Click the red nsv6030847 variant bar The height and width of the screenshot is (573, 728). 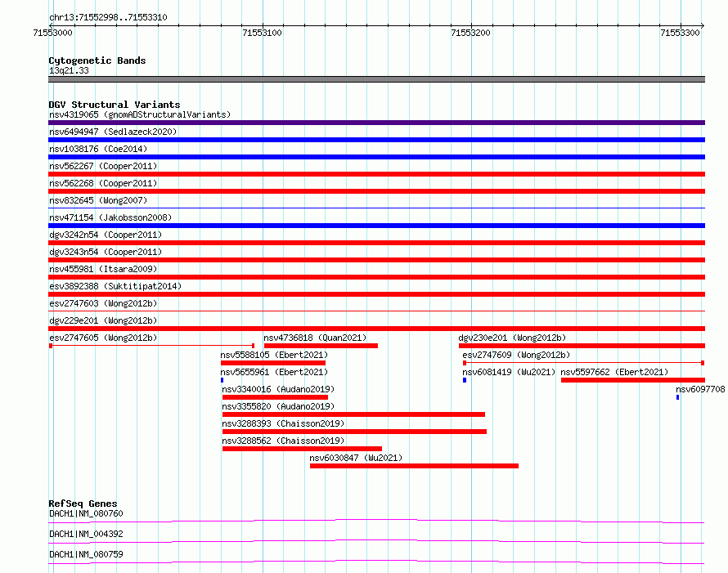click(x=414, y=466)
